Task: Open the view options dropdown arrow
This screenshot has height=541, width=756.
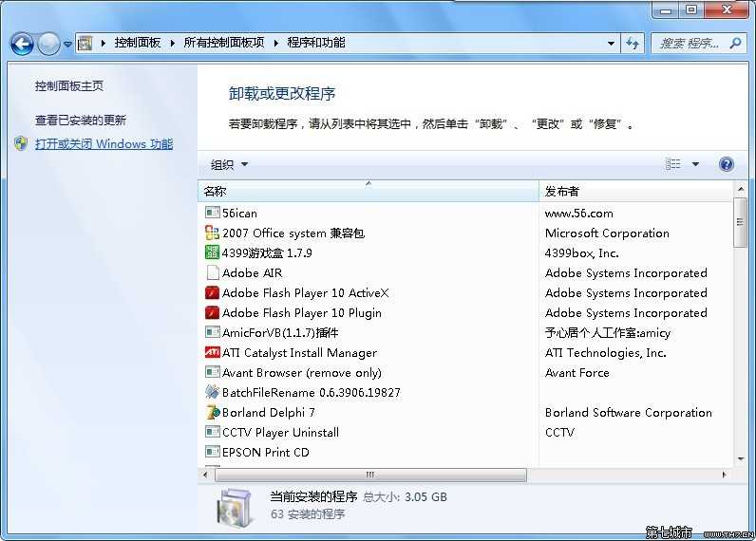Action: point(695,164)
